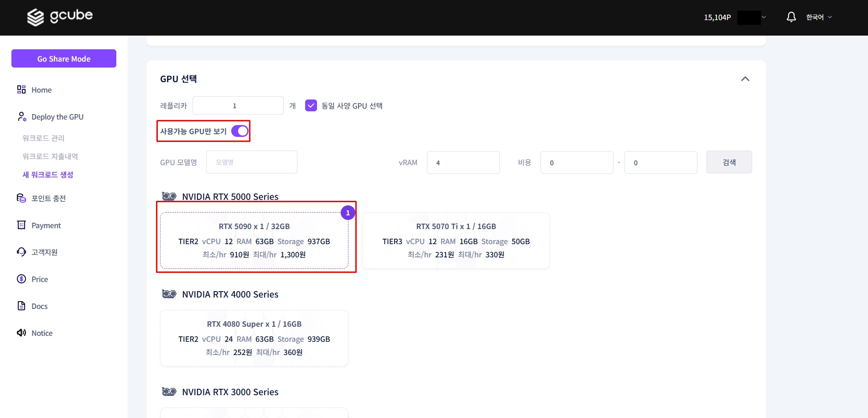
Task: Click the 레플리카 count input field
Action: pyautogui.click(x=238, y=105)
